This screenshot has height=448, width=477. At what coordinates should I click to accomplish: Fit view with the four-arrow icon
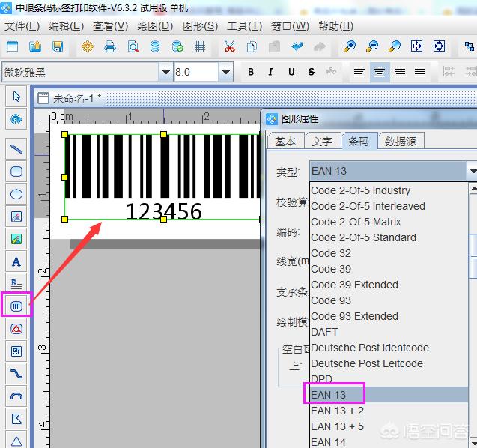(416, 46)
